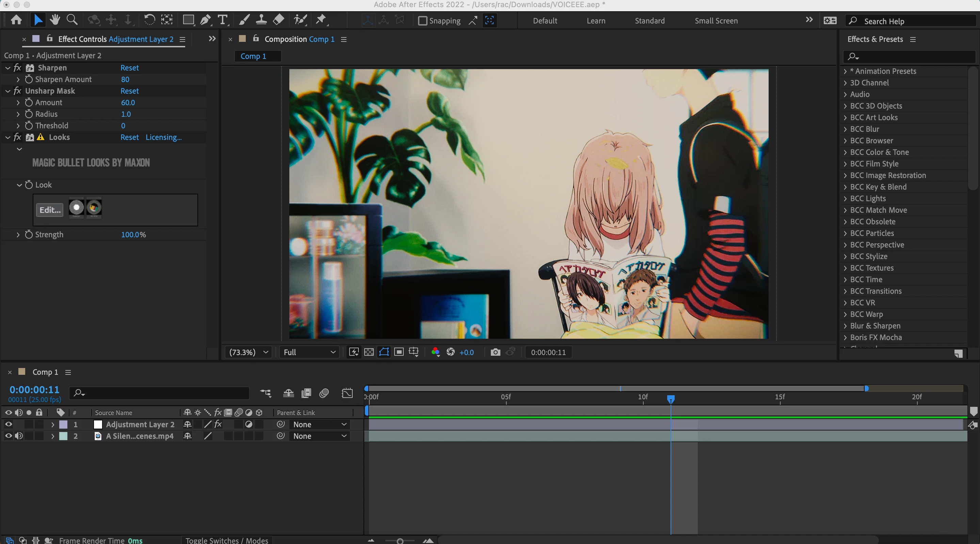980x544 pixels.
Task: Click the Effects & Presets search field
Action: pos(913,57)
